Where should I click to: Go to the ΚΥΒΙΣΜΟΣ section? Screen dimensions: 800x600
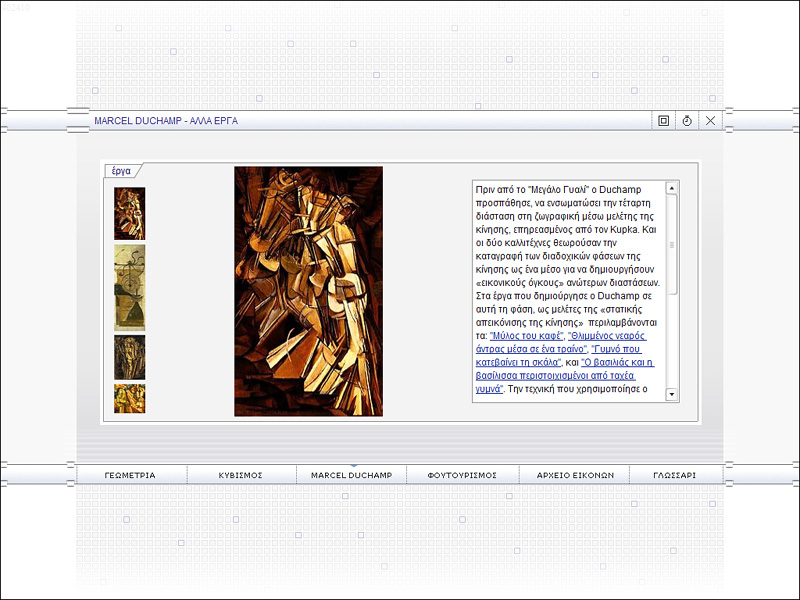240,475
